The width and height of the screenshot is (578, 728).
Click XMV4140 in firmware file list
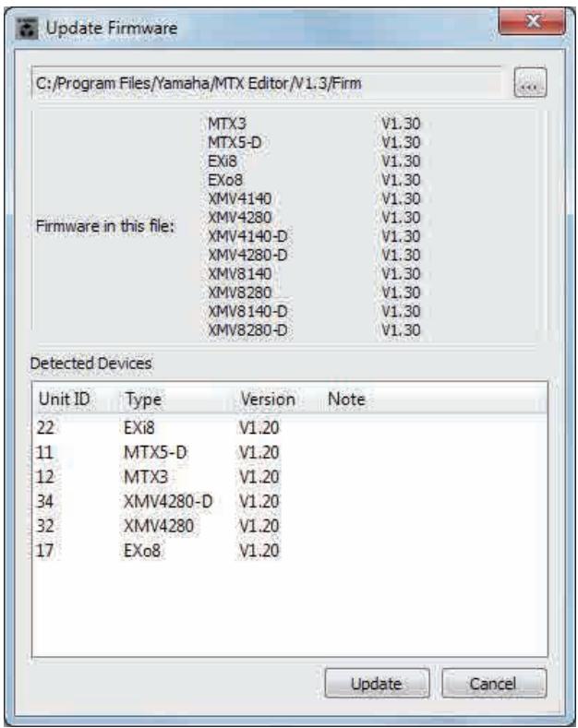coord(239,198)
